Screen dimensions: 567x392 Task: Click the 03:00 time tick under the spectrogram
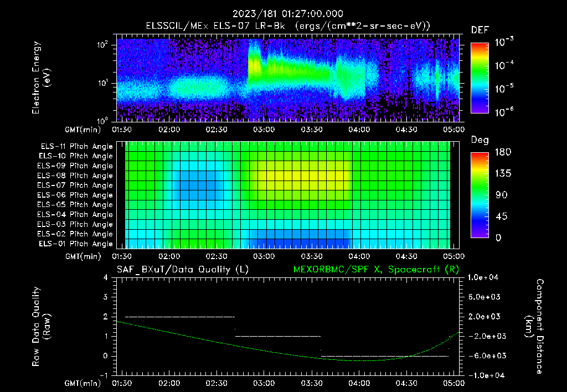pyautogui.click(x=264, y=130)
